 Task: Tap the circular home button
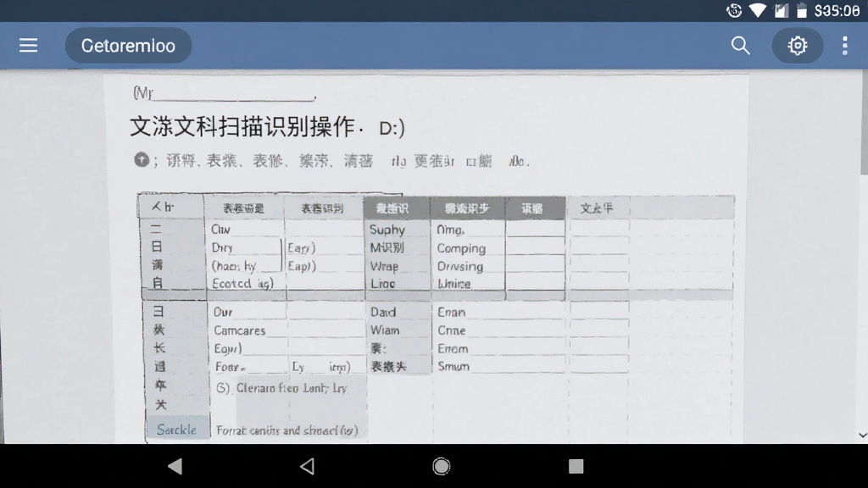tap(441, 467)
